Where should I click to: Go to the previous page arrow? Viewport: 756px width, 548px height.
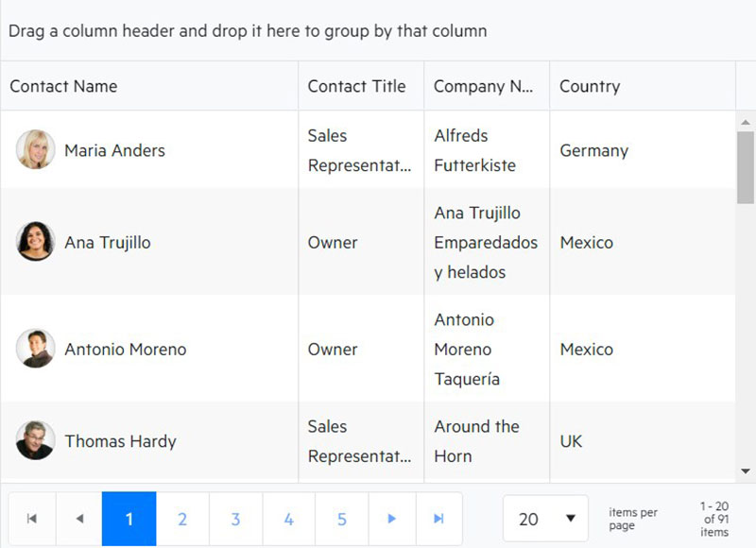point(79,519)
